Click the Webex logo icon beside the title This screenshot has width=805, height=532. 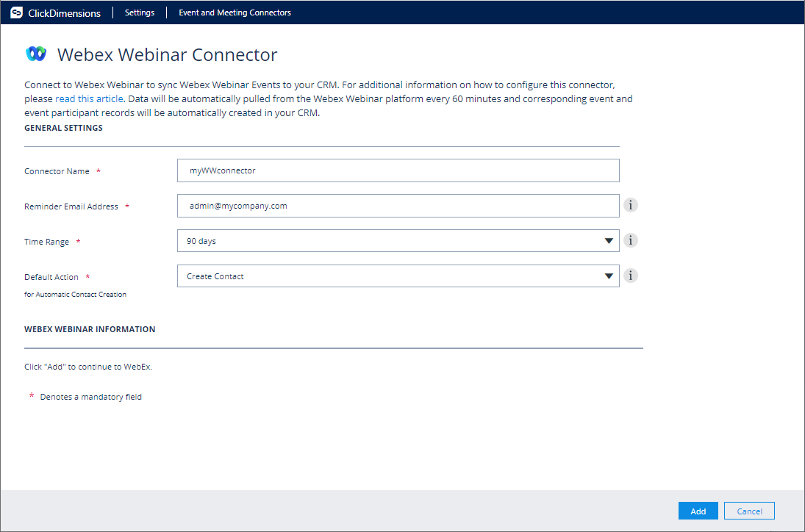coord(36,54)
